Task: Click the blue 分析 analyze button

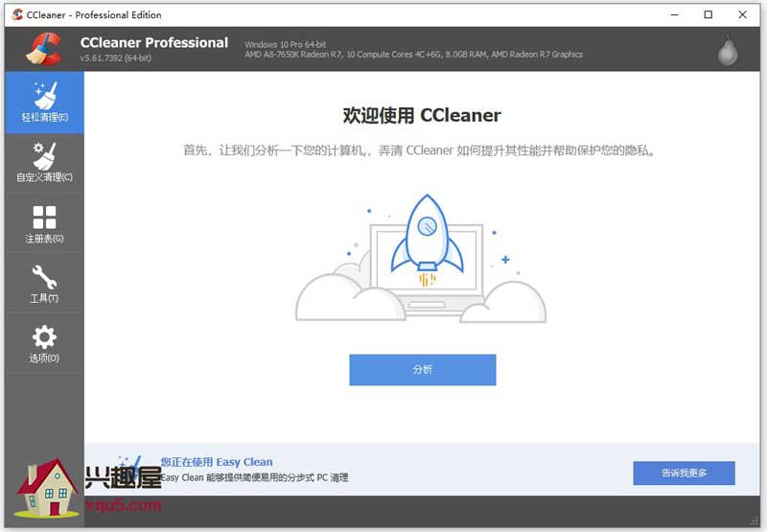Action: click(x=423, y=370)
